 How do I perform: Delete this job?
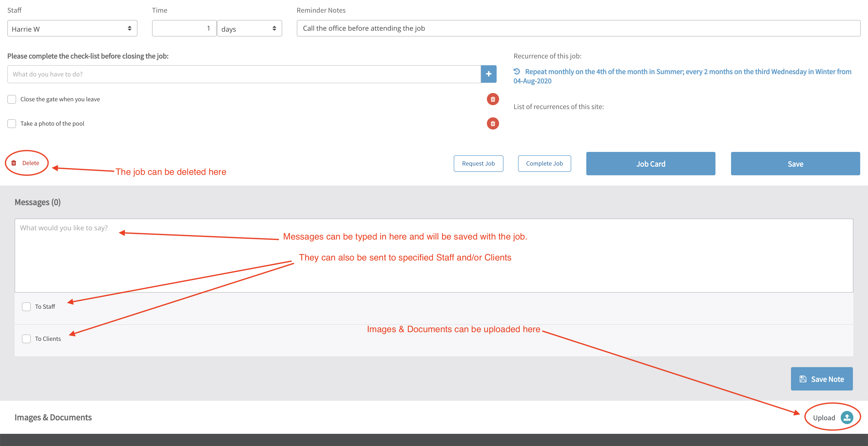[x=26, y=163]
